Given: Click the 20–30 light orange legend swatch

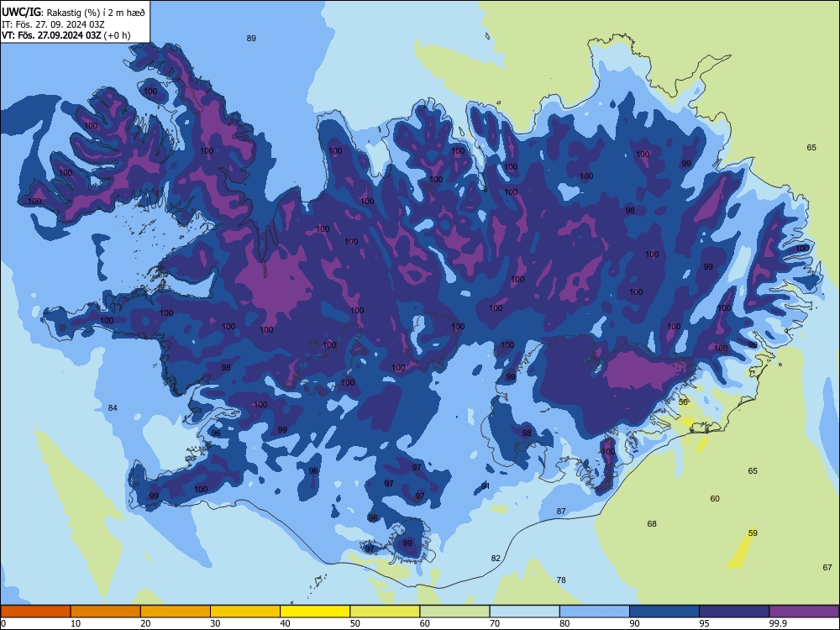Looking at the screenshot, I should (176, 612).
